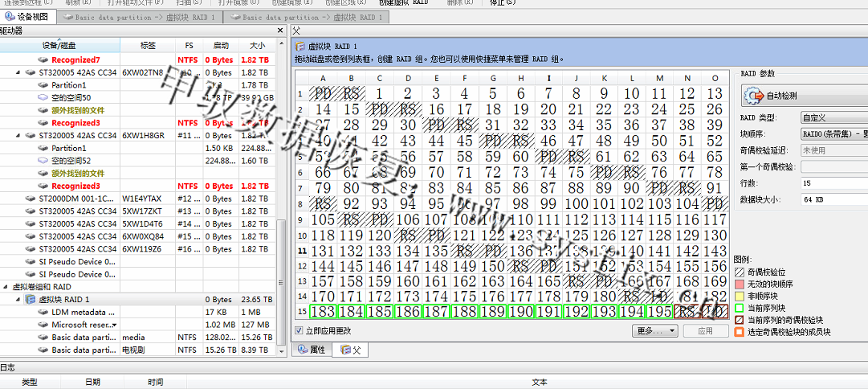The image size is (868, 389).
Task: Click the 文本 log column header
Action: point(540,382)
